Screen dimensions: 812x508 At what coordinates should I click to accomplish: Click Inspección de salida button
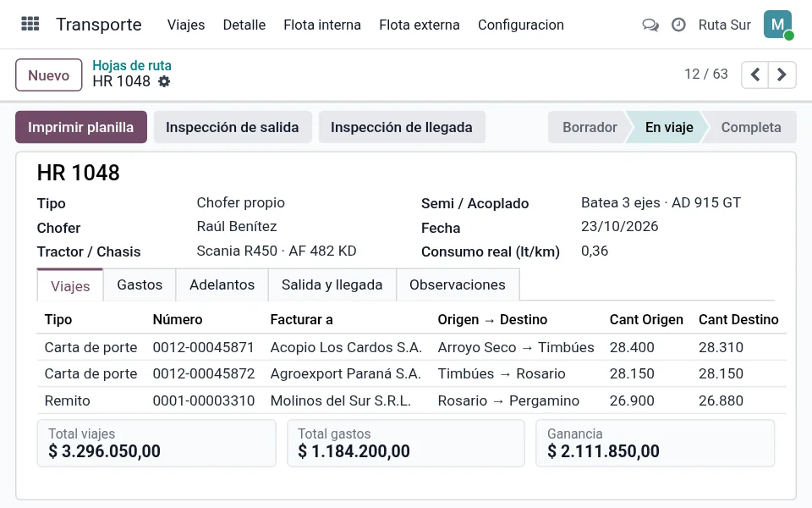coord(233,127)
